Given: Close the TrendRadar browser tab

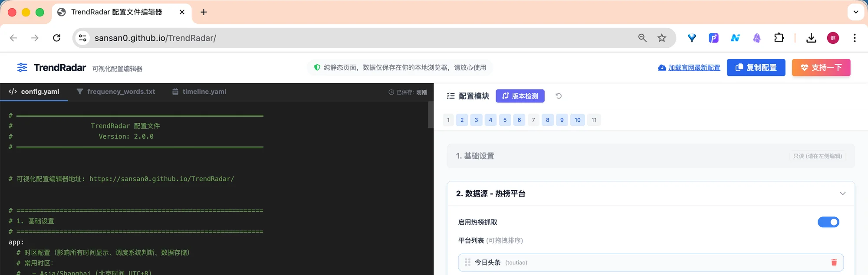Looking at the screenshot, I should (x=182, y=12).
